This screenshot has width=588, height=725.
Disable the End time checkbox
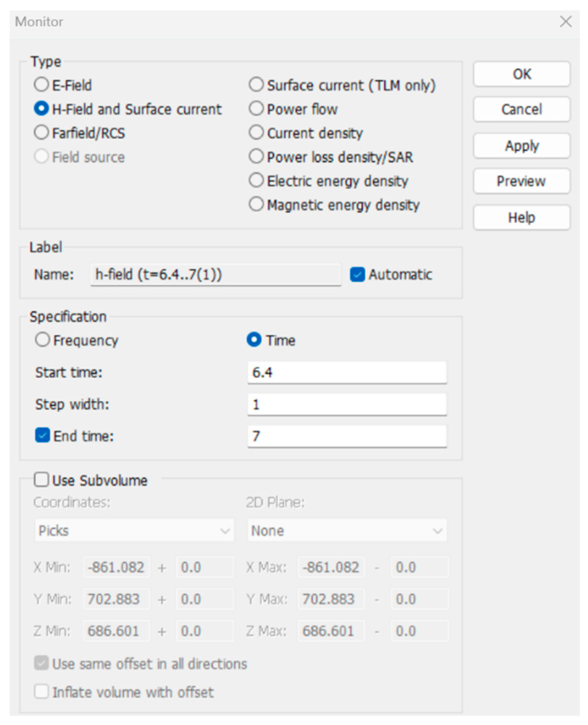pos(42,436)
